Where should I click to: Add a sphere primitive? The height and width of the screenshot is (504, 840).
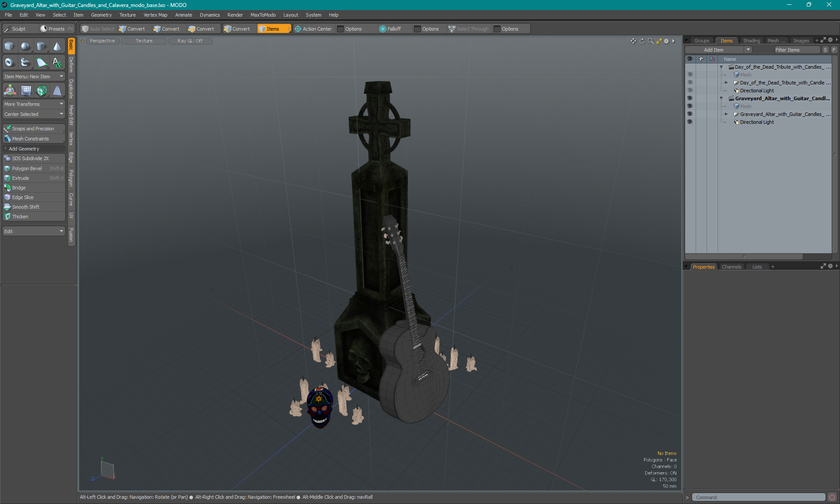coord(25,46)
